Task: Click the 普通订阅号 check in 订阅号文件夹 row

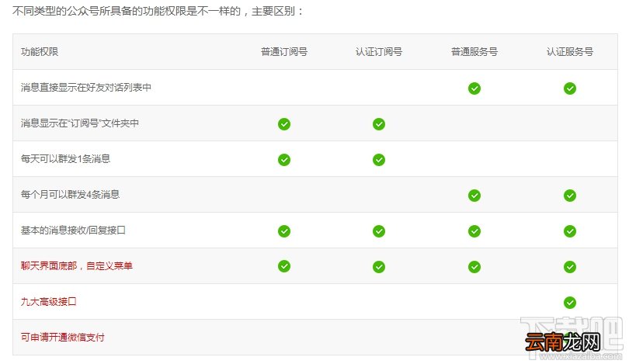Action: [x=284, y=124]
